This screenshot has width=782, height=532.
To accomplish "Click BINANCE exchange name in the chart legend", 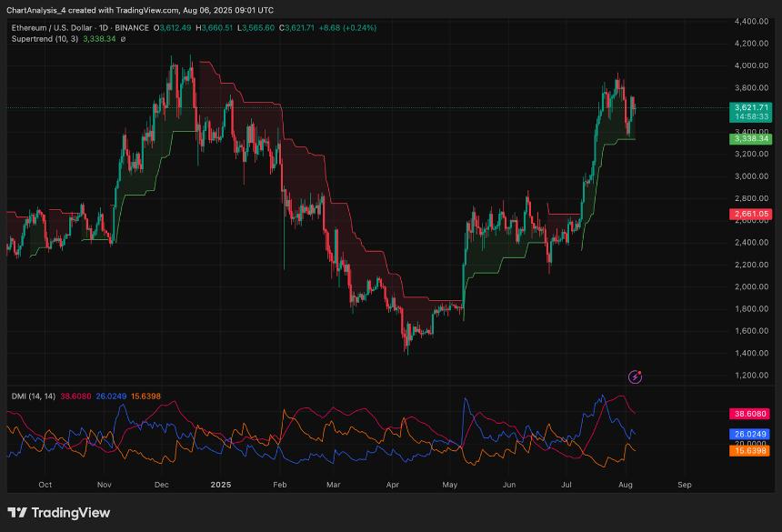I will [132, 28].
